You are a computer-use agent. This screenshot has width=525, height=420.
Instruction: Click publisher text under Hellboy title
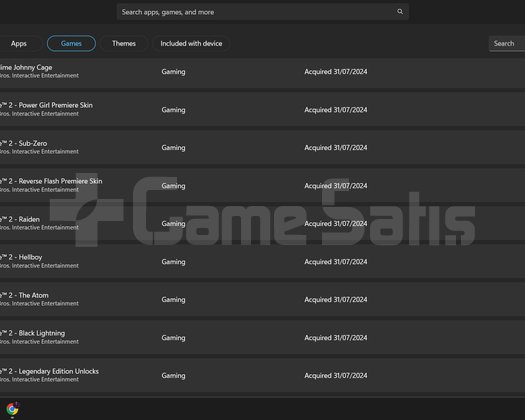40,266
